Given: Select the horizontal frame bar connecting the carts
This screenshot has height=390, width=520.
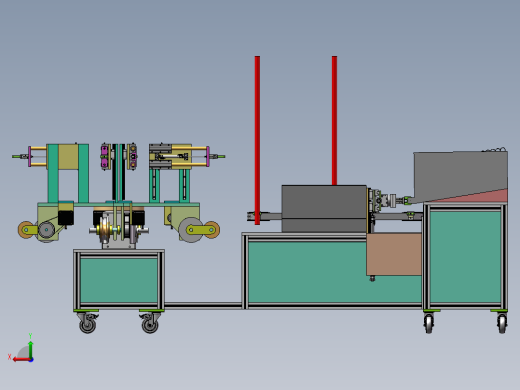Looking at the screenshot, I should 203,305.
